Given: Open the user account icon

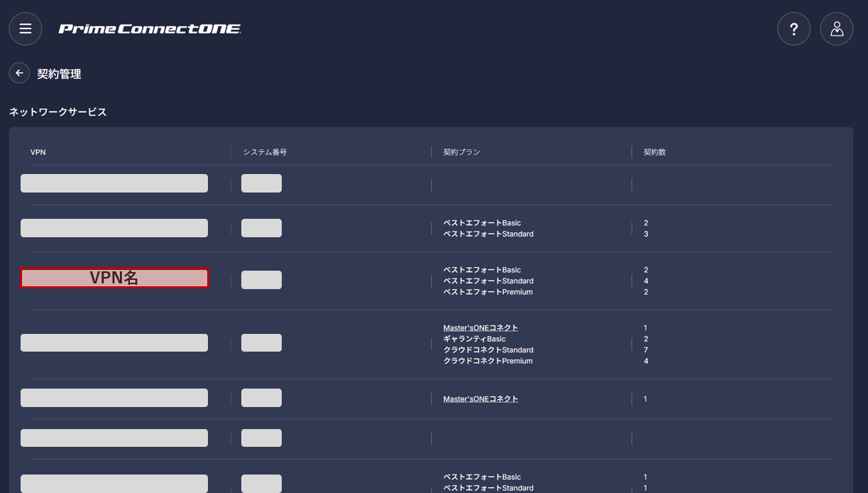Looking at the screenshot, I should point(837,29).
